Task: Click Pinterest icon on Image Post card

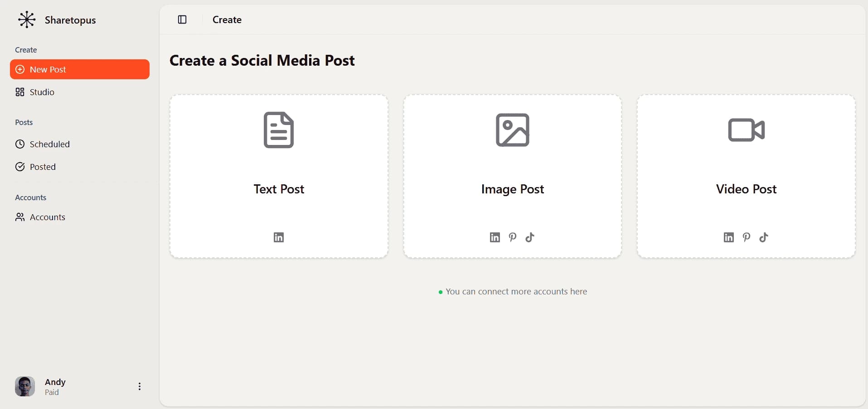Action: tap(513, 237)
